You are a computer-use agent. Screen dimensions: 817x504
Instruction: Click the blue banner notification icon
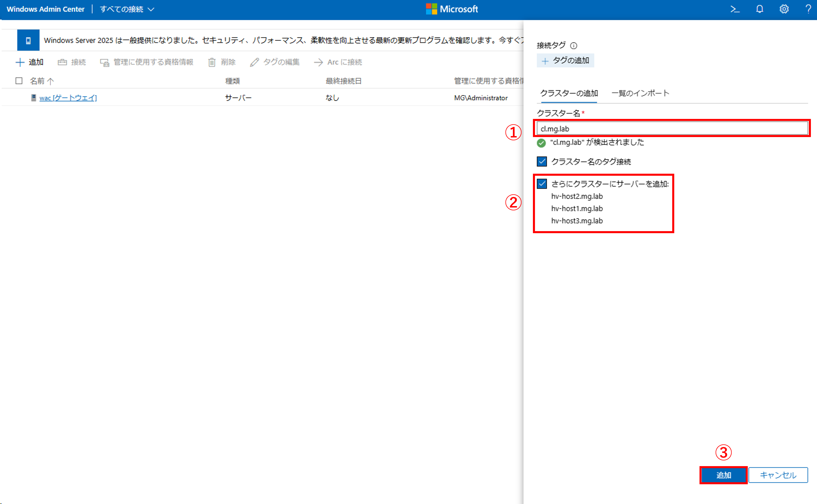pos(28,40)
